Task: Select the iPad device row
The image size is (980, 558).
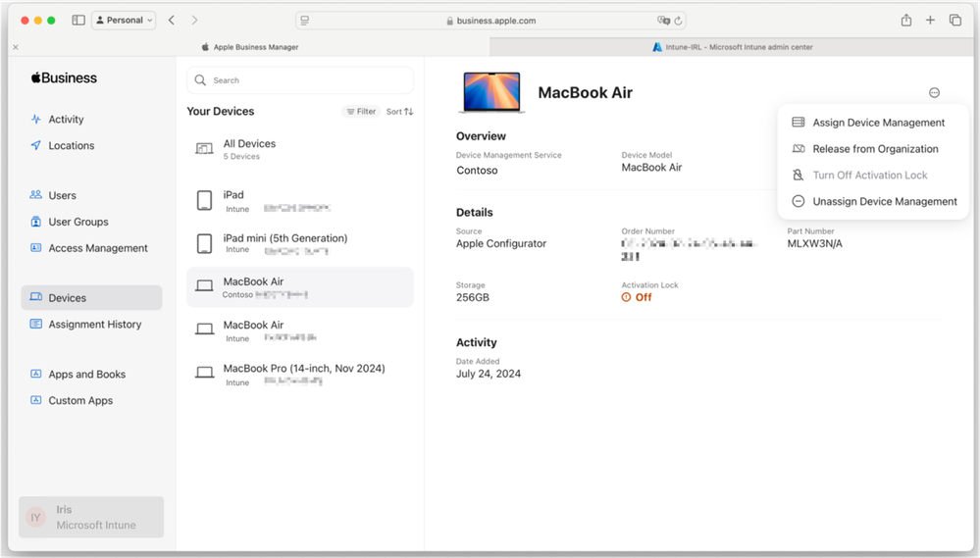Action: (300, 201)
